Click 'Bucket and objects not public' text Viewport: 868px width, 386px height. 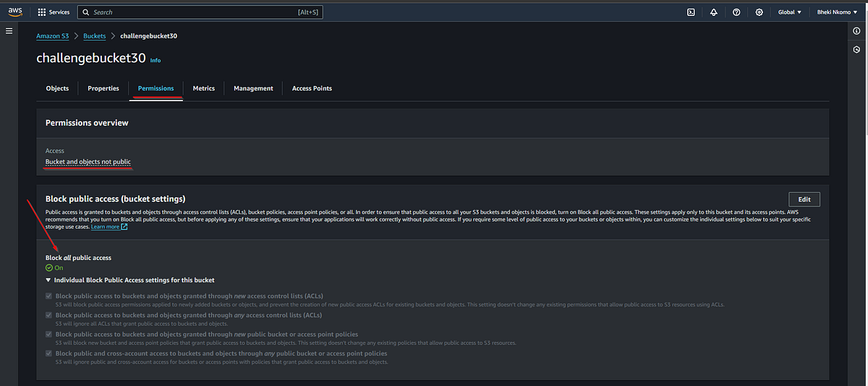pyautogui.click(x=88, y=161)
